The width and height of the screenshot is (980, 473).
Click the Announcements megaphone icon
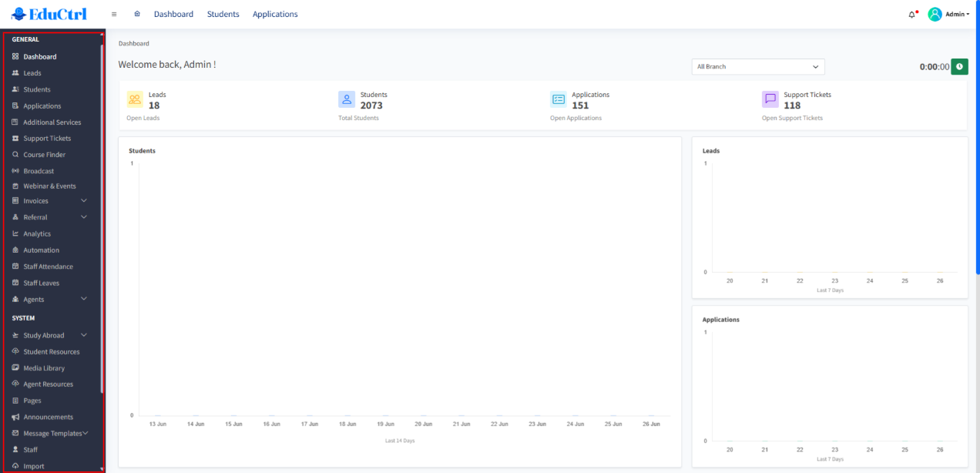click(15, 417)
